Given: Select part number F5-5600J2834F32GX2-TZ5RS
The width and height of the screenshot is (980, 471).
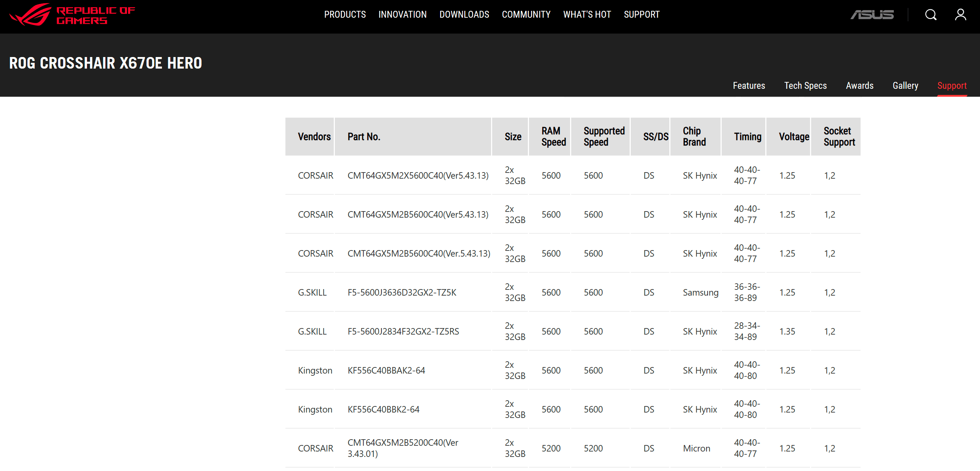Looking at the screenshot, I should point(403,331).
